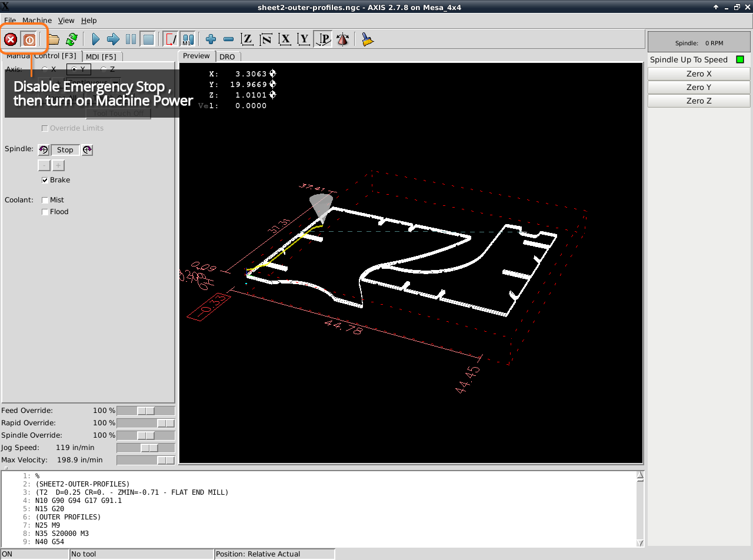This screenshot has width=753, height=560.
Task: Enable Mist coolant
Action: coord(53,200)
